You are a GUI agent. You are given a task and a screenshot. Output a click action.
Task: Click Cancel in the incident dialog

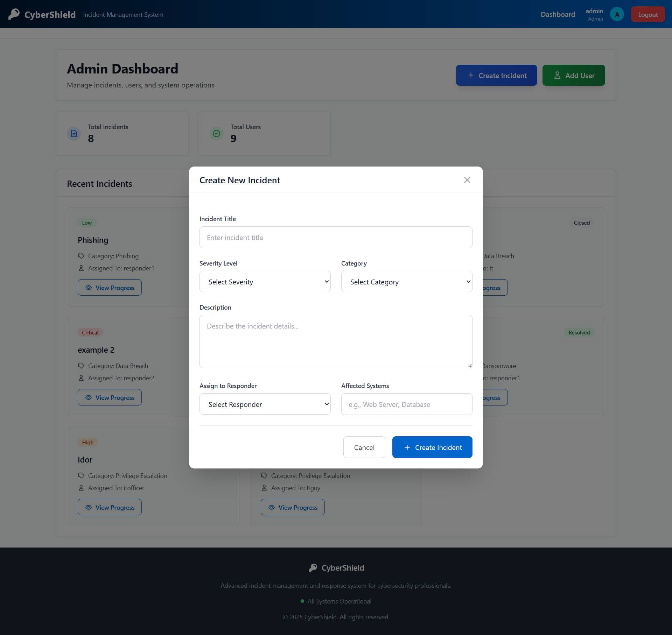(x=364, y=447)
